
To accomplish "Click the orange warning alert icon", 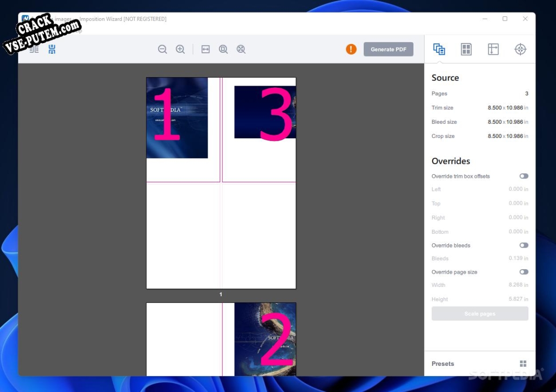I will [x=351, y=49].
